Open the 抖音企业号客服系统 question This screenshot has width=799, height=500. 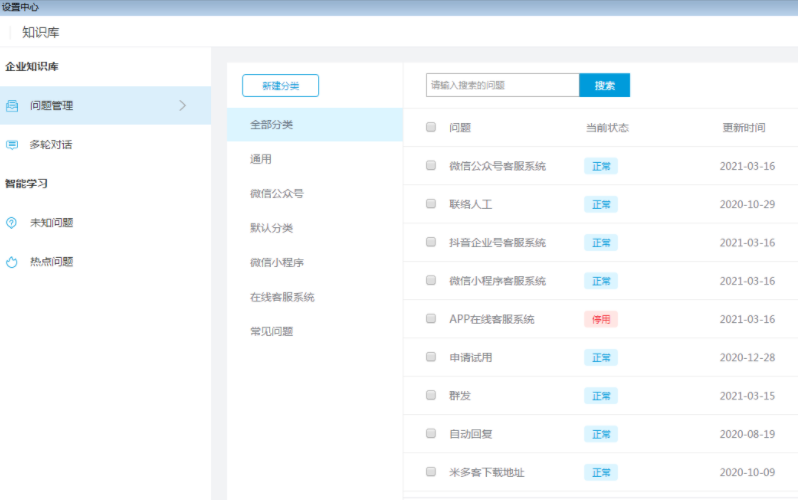click(x=497, y=242)
